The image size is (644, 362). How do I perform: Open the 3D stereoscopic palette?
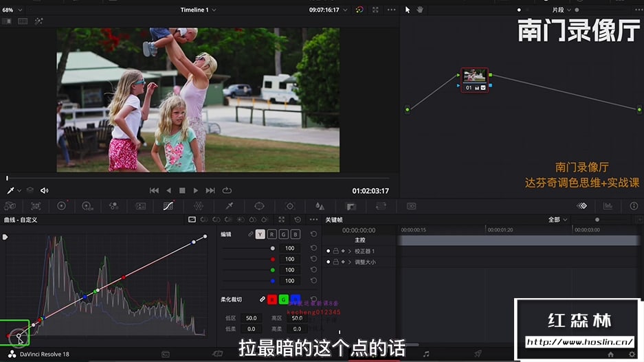(x=411, y=206)
